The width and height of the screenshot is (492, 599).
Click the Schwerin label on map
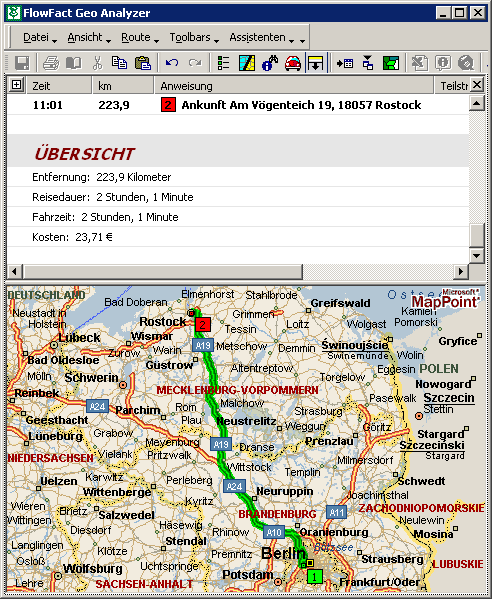point(91,377)
